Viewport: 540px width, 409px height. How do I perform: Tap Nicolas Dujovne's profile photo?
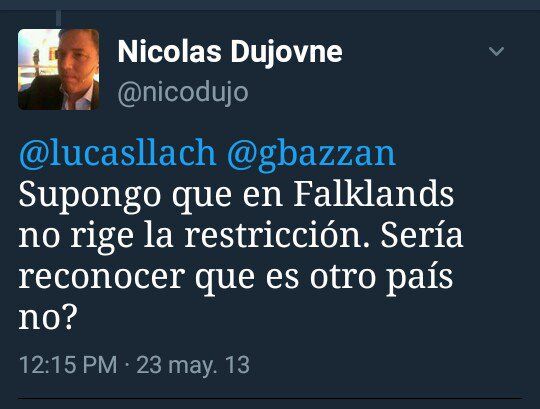point(59,70)
